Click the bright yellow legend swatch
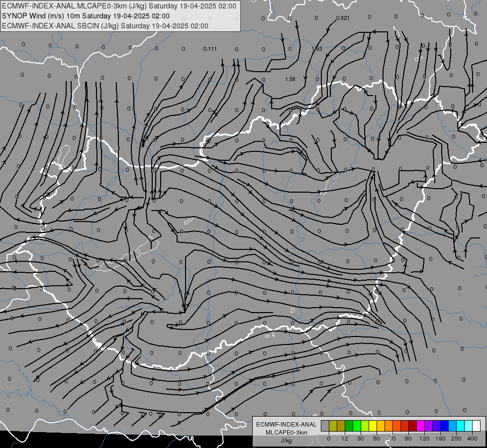Viewport: 487px width, 448px height. click(373, 426)
